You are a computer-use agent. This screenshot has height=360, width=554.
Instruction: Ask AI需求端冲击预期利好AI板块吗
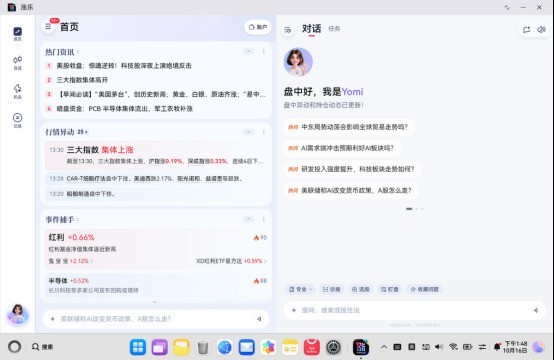(x=341, y=148)
